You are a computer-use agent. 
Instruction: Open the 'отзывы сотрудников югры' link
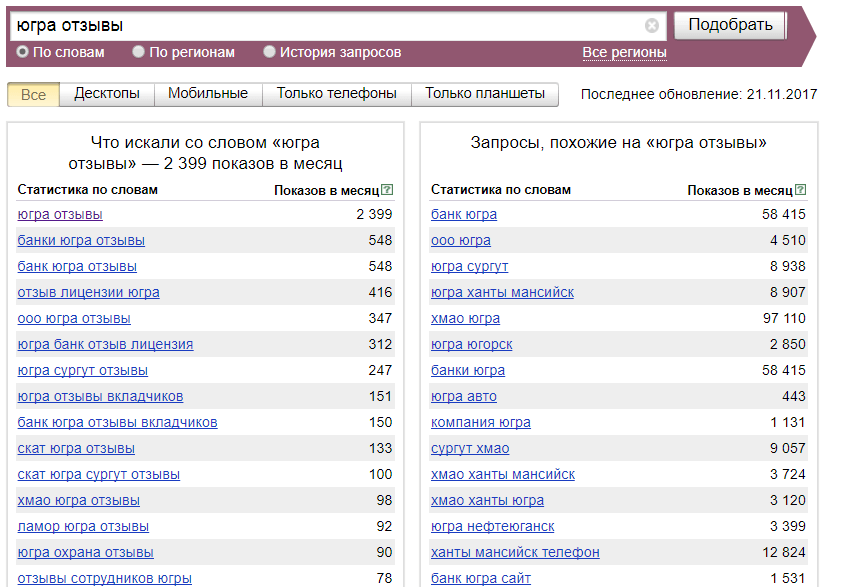tap(104, 579)
